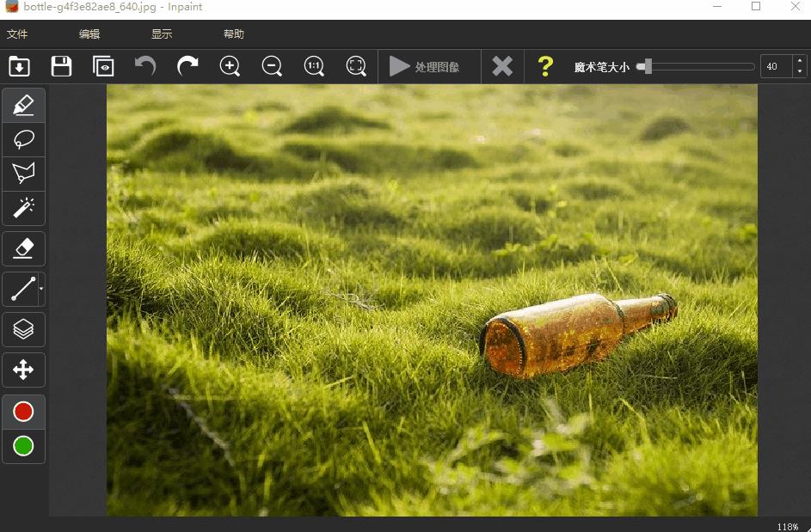Select the Marker tool

[x=24, y=106]
